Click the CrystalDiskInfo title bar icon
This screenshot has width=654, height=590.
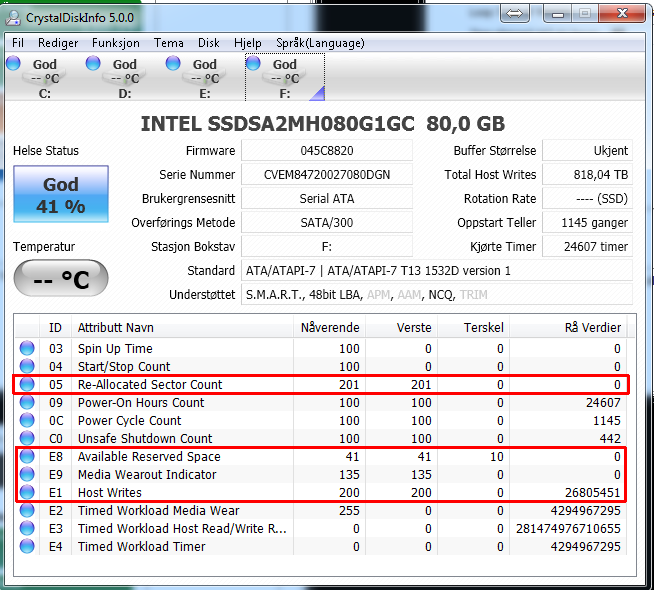pyautogui.click(x=13, y=18)
